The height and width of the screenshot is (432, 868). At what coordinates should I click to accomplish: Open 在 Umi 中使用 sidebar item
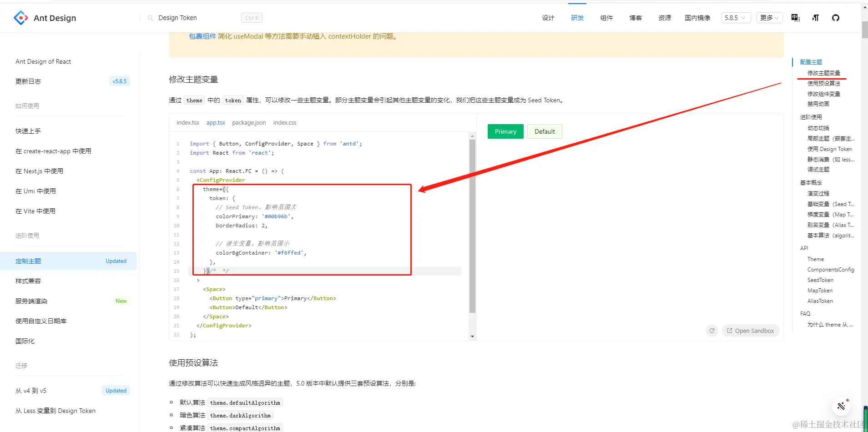click(35, 191)
